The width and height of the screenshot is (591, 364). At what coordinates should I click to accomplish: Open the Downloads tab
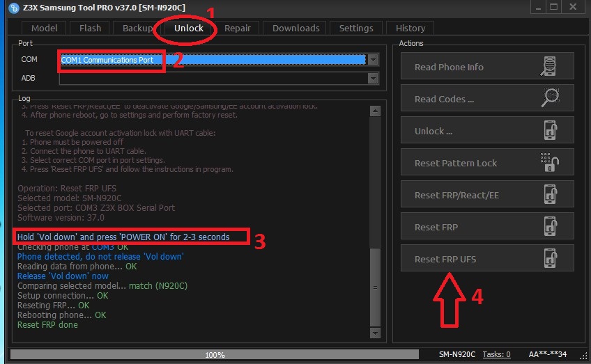[296, 29]
